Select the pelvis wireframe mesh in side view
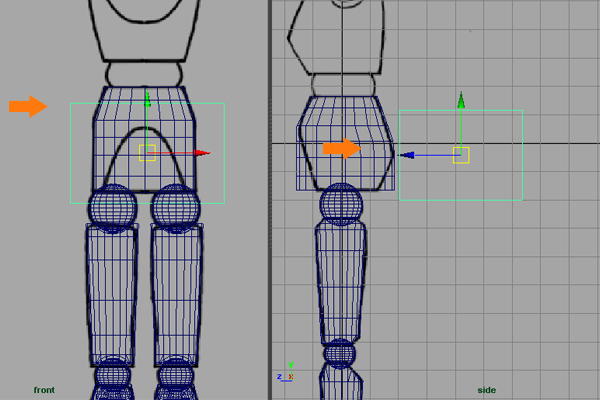 pos(345,143)
